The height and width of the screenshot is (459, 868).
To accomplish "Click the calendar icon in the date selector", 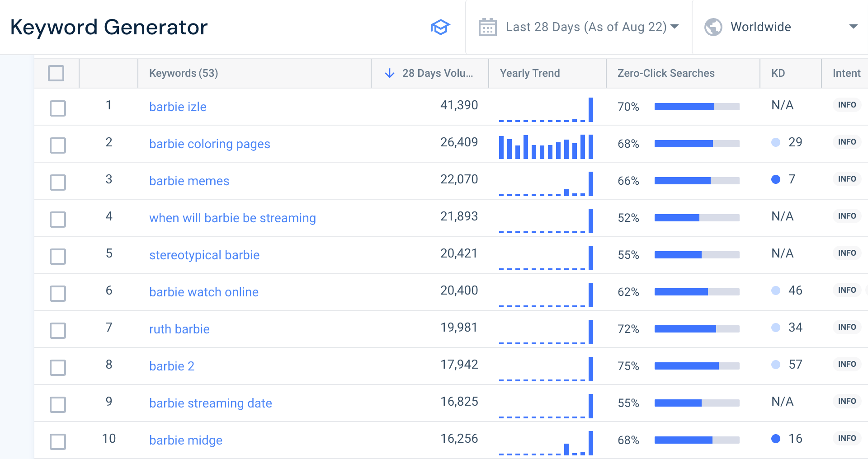I will (x=487, y=27).
